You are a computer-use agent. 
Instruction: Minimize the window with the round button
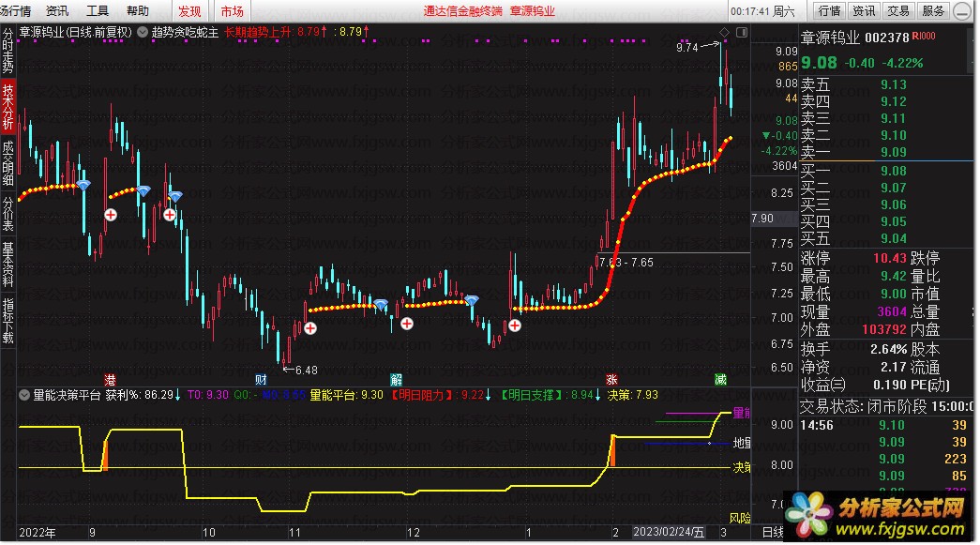963,11
